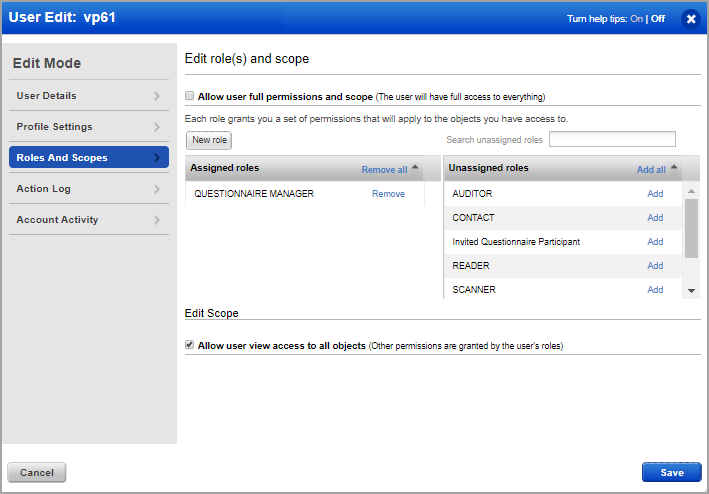This screenshot has width=709, height=494.
Task: Click the chevron arrow beside Profile Settings
Action: pos(157,127)
